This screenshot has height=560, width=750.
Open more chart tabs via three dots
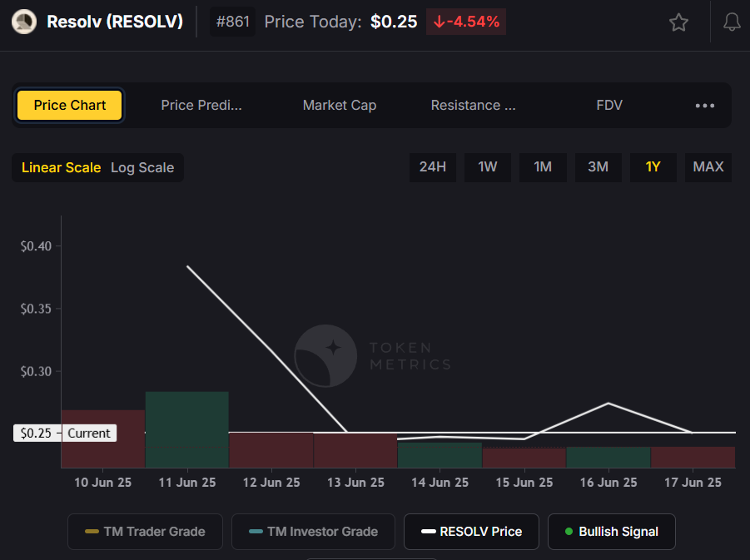(x=704, y=105)
